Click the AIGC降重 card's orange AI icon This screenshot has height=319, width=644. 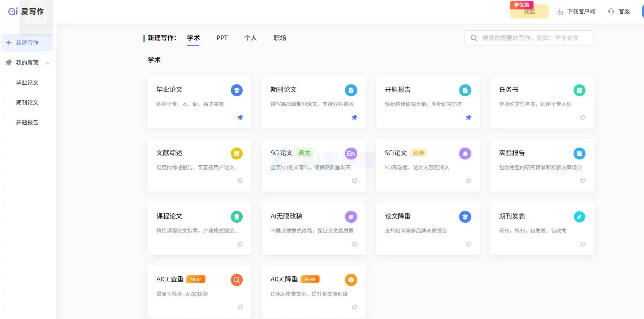click(x=351, y=280)
